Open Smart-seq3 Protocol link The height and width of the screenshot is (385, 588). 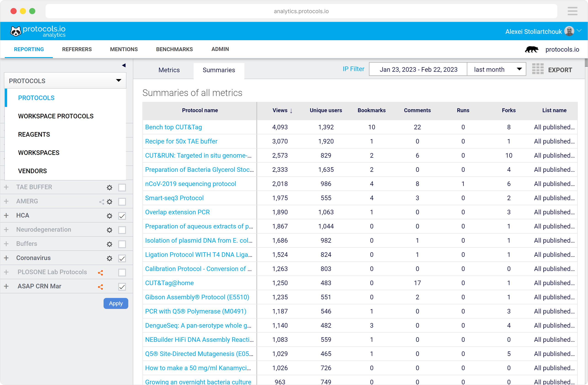(174, 198)
